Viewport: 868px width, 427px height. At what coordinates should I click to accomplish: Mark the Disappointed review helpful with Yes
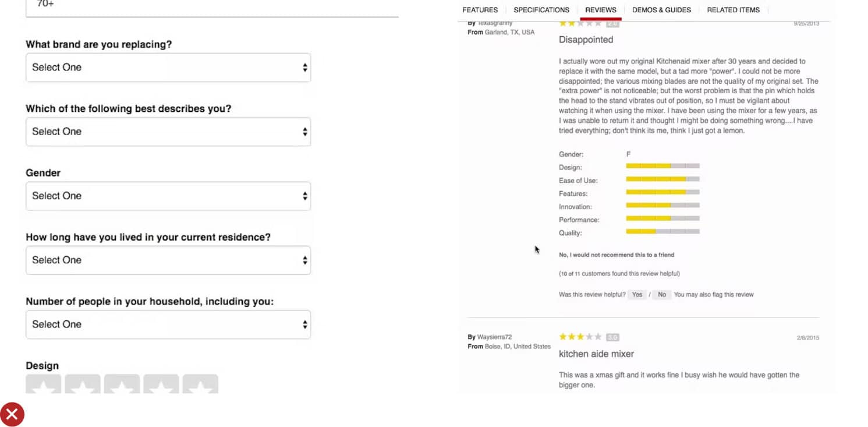pos(637,295)
